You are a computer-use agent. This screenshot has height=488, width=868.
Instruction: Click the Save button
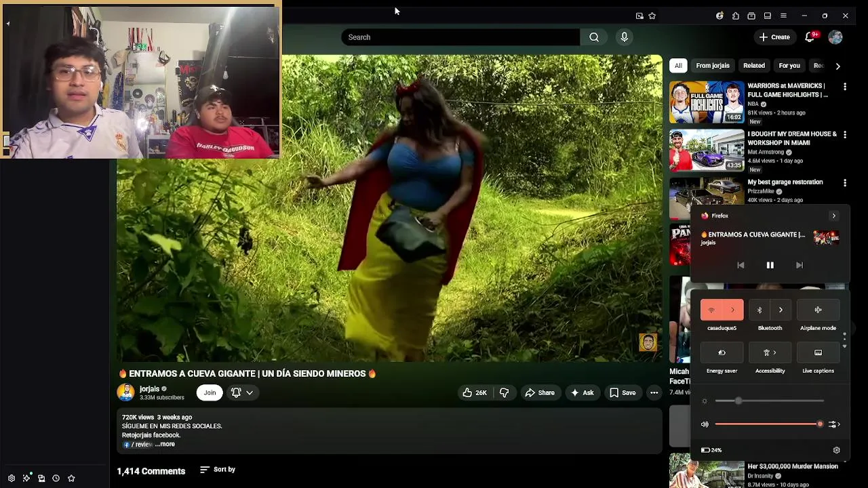point(623,392)
